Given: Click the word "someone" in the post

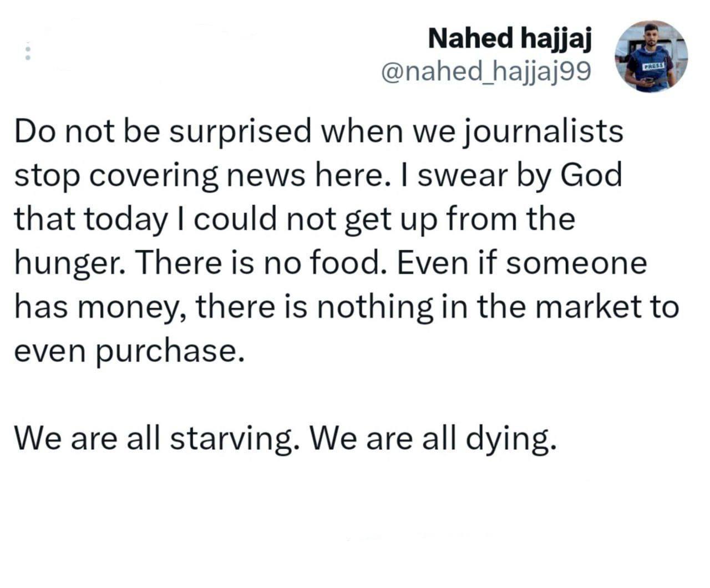Looking at the screenshot, I should pyautogui.click(x=576, y=262).
